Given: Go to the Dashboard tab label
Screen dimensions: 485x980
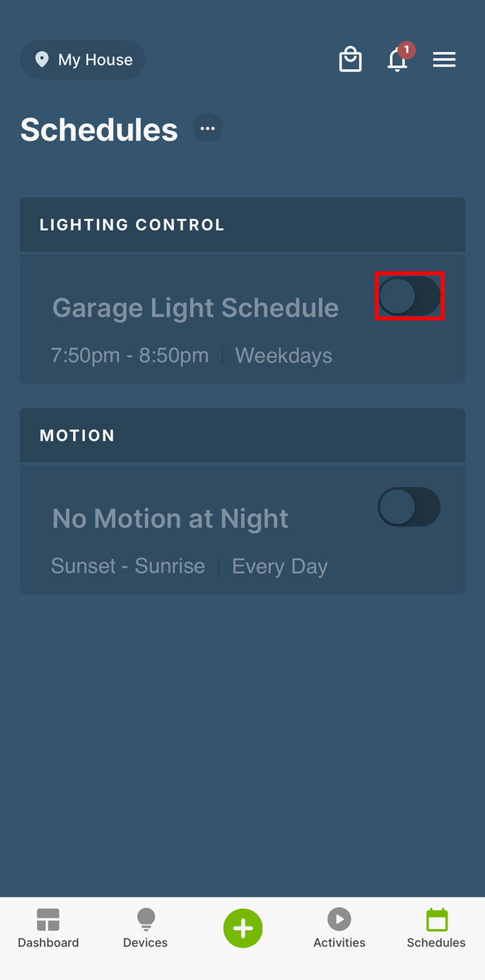Looking at the screenshot, I should click(48, 943).
